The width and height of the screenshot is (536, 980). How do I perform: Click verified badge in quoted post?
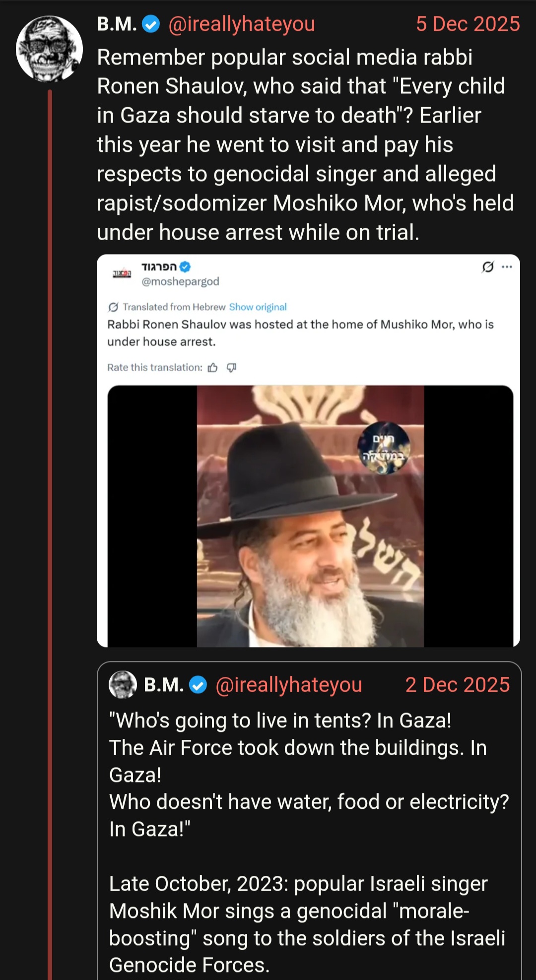click(x=198, y=685)
